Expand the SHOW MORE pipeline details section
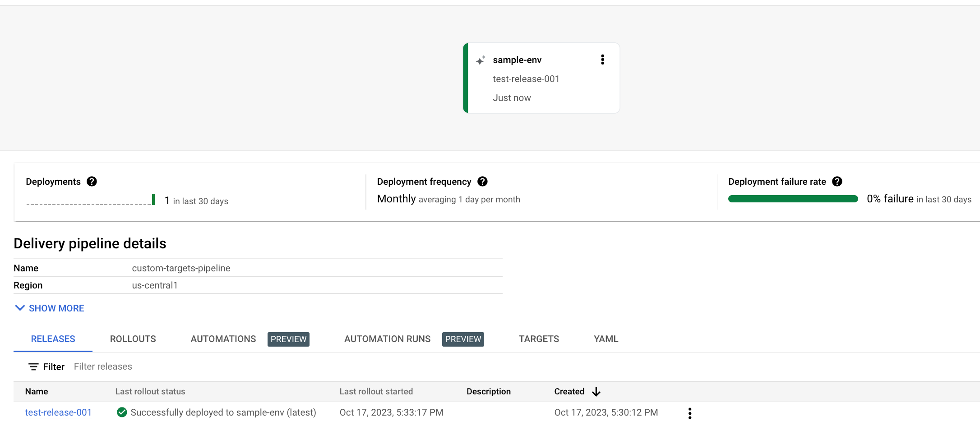Viewport: 980px width, 430px height. pos(56,308)
